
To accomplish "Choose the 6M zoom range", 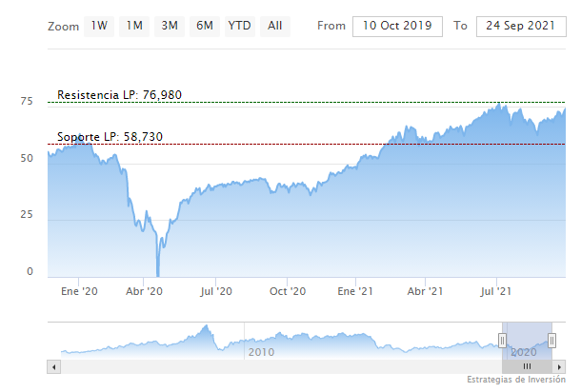I will 204,26.
